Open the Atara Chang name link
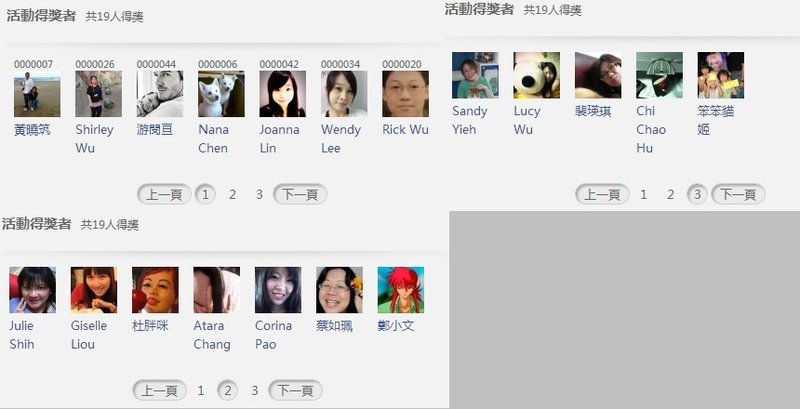Screen dimensions: 800x409 pyautogui.click(x=212, y=335)
